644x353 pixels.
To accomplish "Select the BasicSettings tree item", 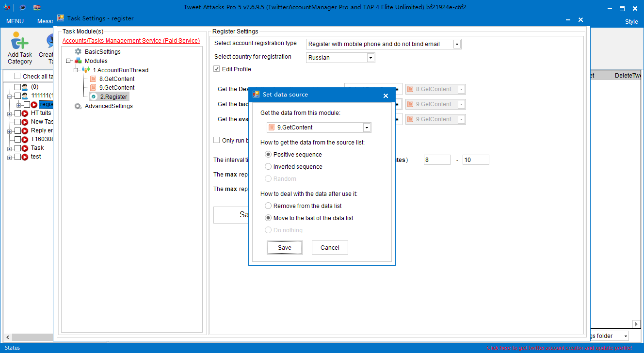I will click(x=102, y=51).
